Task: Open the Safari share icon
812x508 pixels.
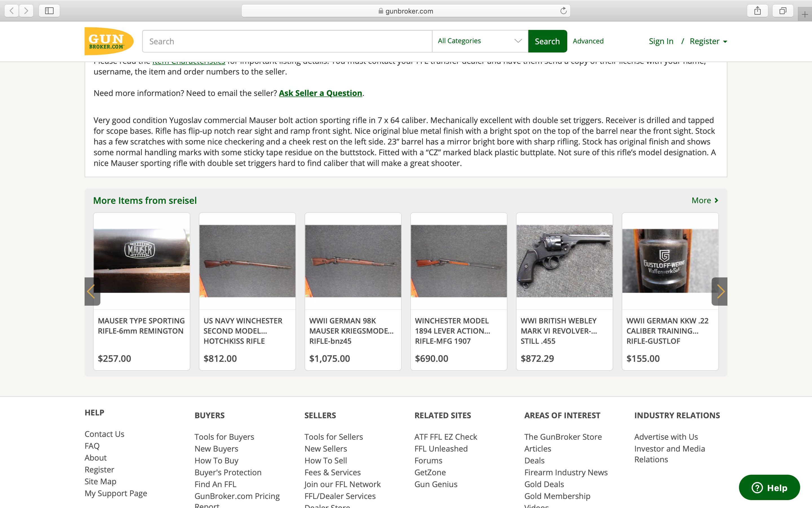Action: click(x=757, y=11)
